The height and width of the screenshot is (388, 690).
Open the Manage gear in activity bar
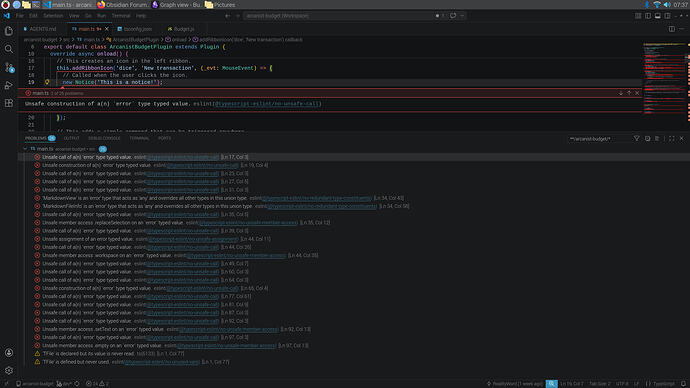[x=8, y=370]
